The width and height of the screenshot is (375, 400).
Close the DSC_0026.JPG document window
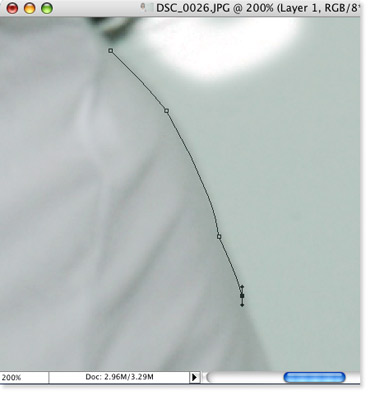[12, 8]
